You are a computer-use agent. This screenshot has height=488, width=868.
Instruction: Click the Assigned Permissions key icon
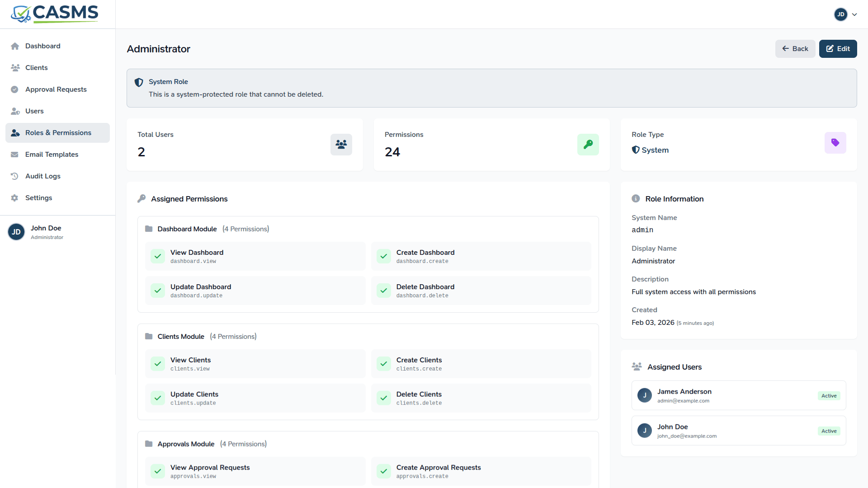142,199
